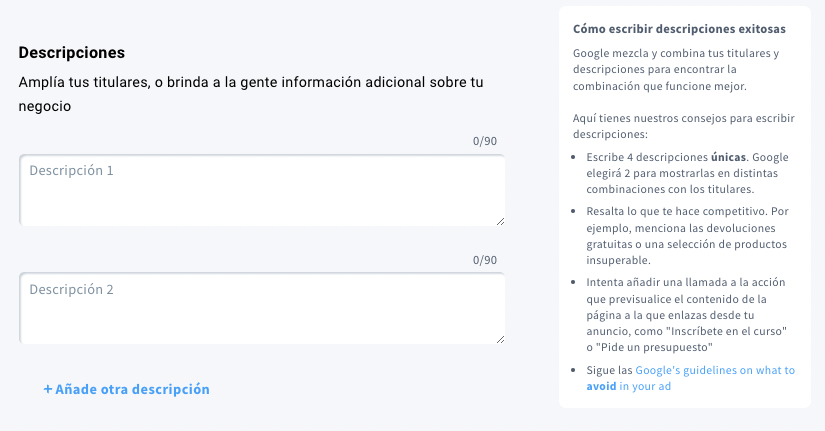The width and height of the screenshot is (825, 431).
Task: Click the resize handle of Descripción 1 box
Action: pos(500,222)
